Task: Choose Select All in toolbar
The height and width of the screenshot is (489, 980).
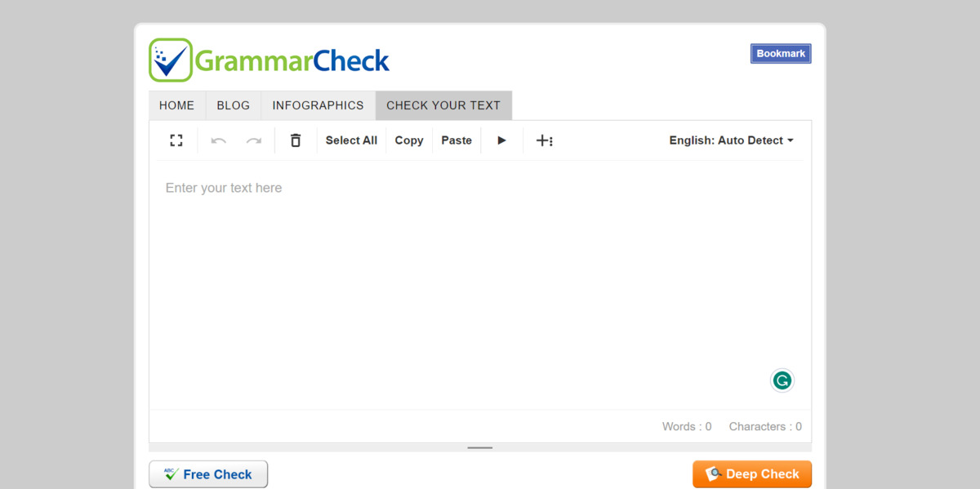Action: click(x=351, y=140)
